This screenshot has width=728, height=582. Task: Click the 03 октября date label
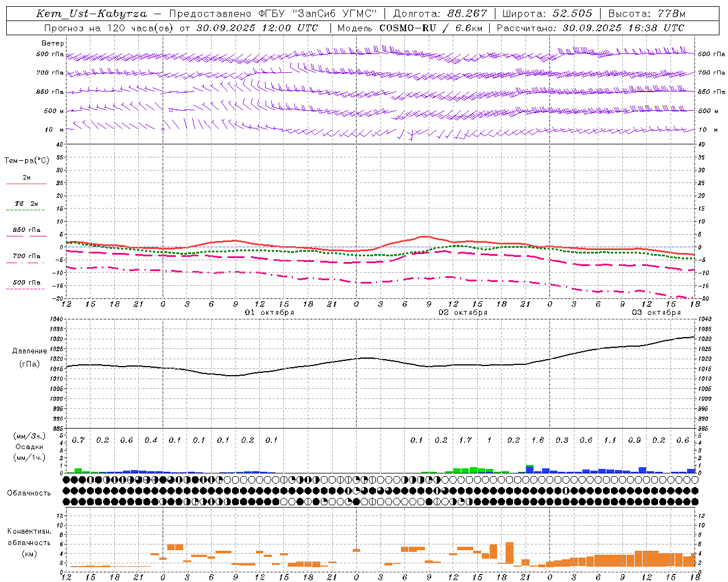(656, 313)
